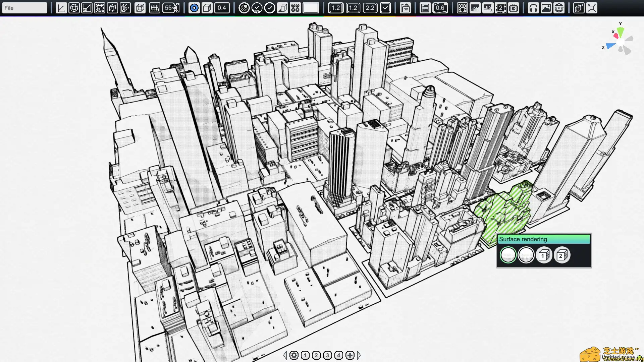
Task: Click the camera field-of-view 55 button
Action: (x=171, y=8)
